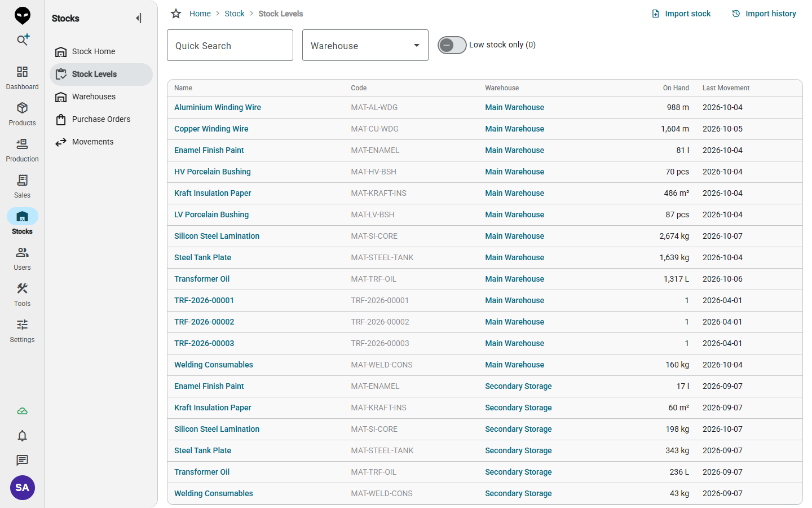Click code MAT-SI-CORE in Main Warehouse row
This screenshot has width=812, height=508.
coord(374,236)
